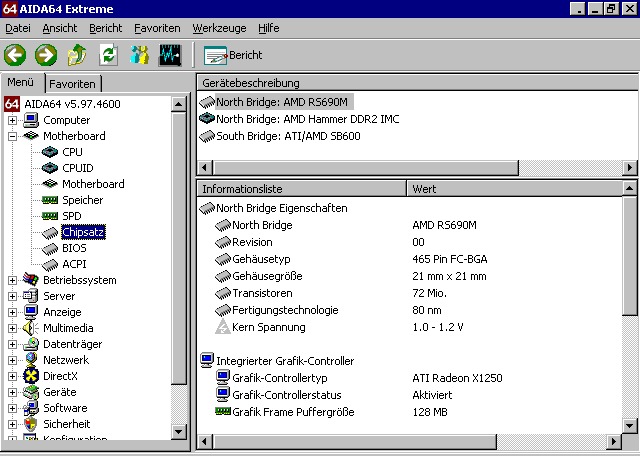Click the Geräte devices icon
Viewport: 640px width, 456px height.
(31, 392)
